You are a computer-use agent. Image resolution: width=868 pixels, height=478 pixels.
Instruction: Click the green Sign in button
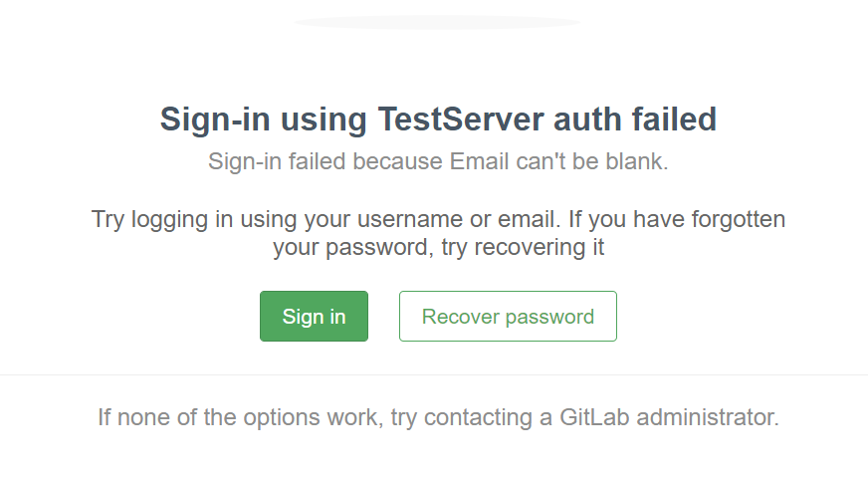point(314,317)
